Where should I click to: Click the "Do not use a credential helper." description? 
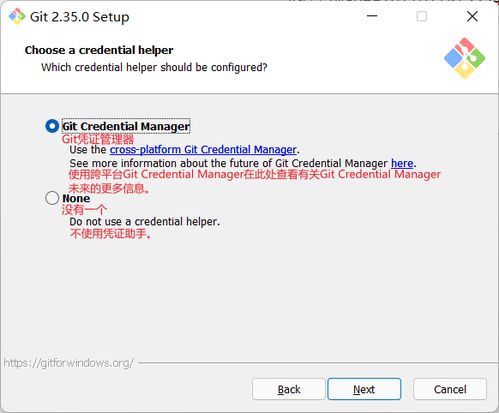coord(145,222)
